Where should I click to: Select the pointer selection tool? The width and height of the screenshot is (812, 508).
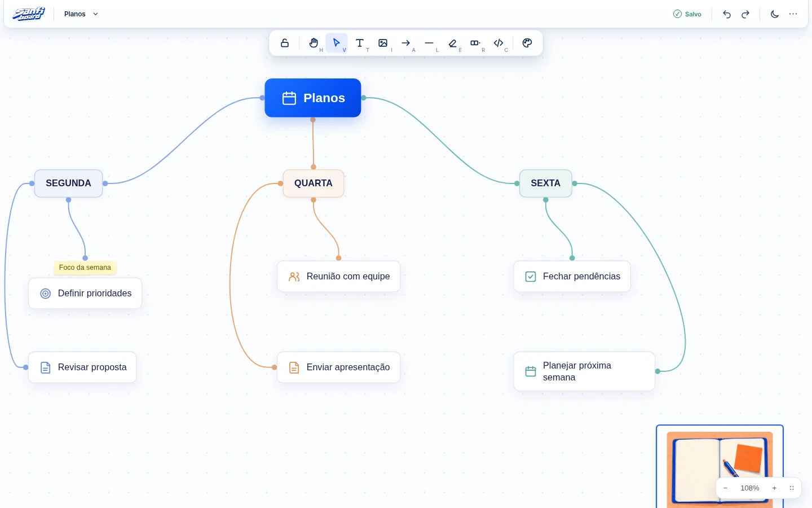tap(337, 43)
